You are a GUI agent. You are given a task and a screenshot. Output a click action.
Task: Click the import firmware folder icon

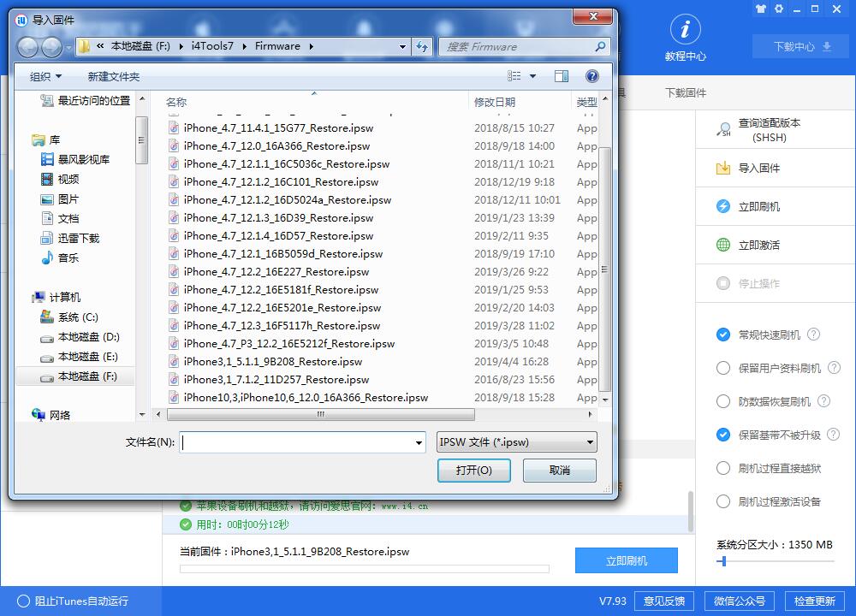pyautogui.click(x=722, y=168)
